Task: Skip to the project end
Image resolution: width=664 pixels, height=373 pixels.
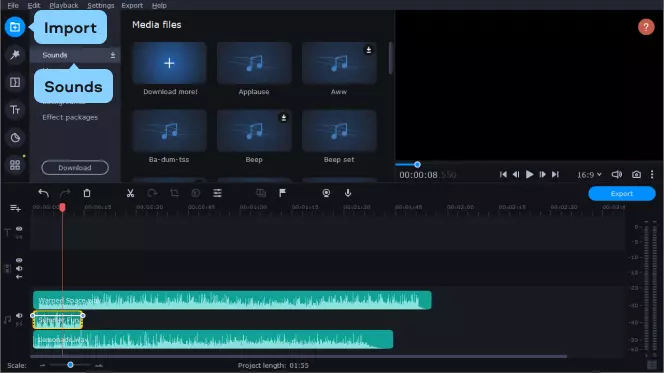Action: (556, 174)
